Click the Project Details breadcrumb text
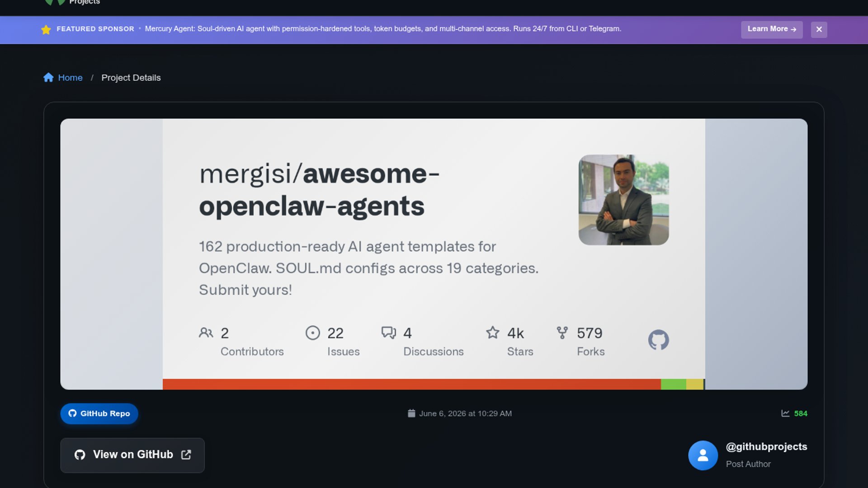 coord(131,78)
